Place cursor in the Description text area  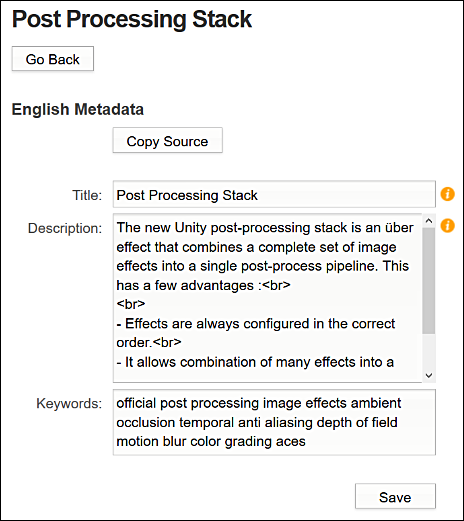pos(268,298)
